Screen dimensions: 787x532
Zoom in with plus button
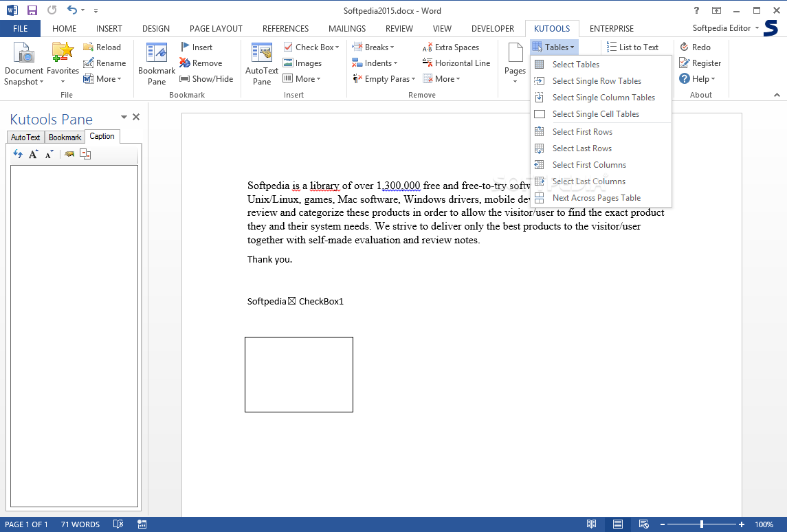[742, 524]
